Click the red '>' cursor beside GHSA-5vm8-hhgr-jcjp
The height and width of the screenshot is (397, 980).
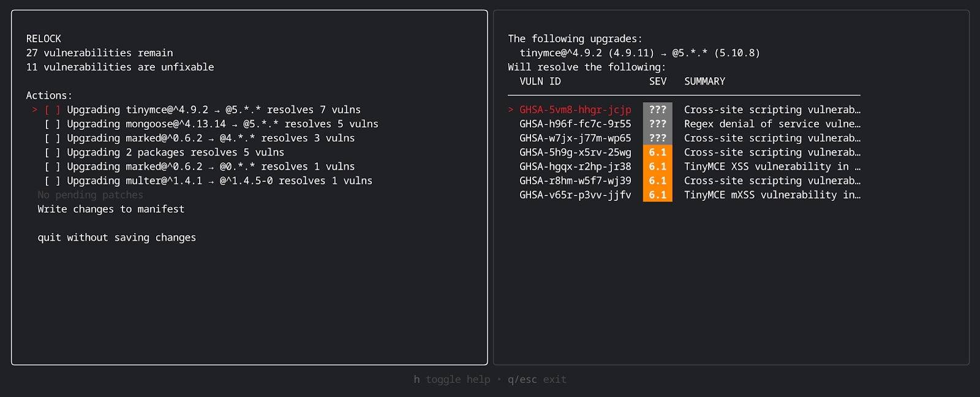[511, 110]
